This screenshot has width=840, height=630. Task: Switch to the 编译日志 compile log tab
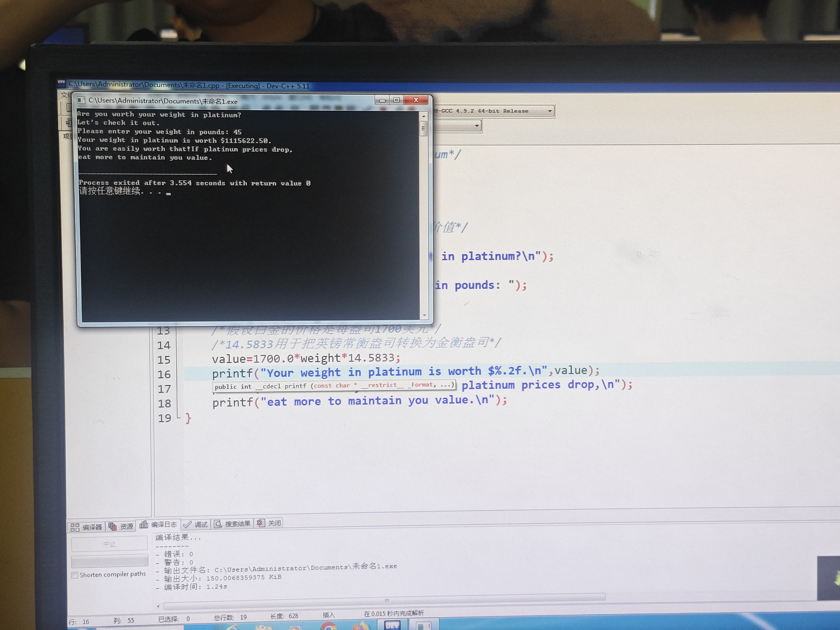point(158,525)
